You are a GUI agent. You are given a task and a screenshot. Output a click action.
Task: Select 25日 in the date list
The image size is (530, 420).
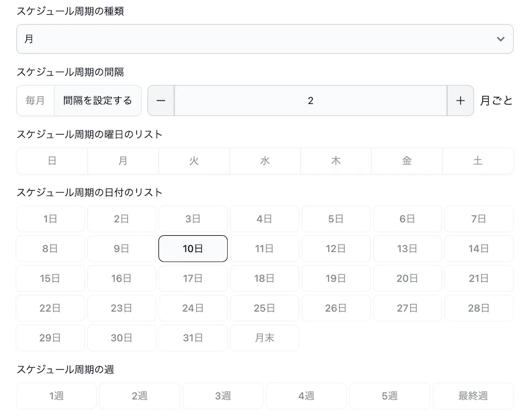264,308
